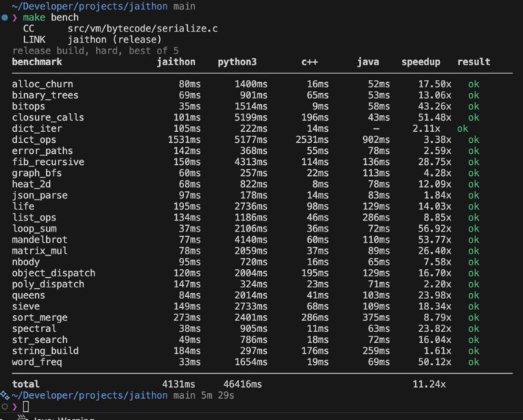Click the 'dict_ops' benchmark name

(x=34, y=140)
